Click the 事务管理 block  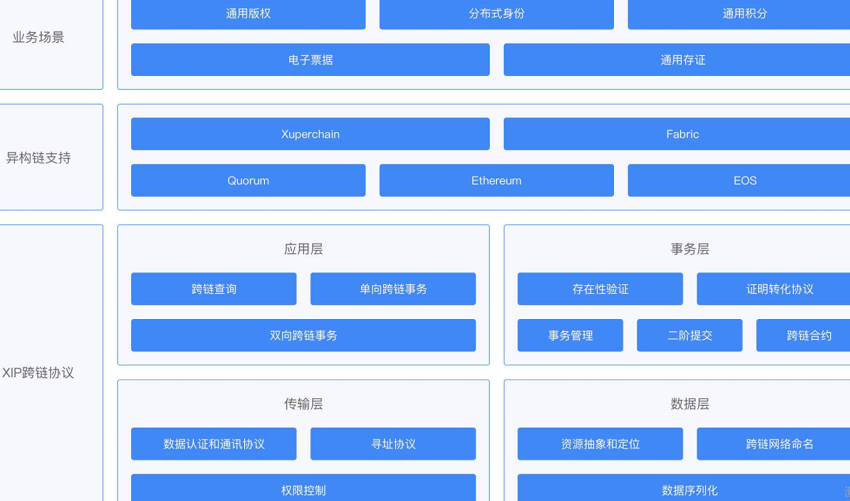570,336
